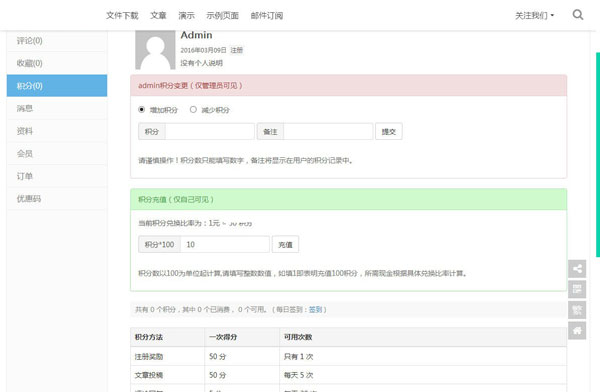Screen dimensions: 600x392
Task: Open the 订单 sidebar tab
Action: click(57, 176)
